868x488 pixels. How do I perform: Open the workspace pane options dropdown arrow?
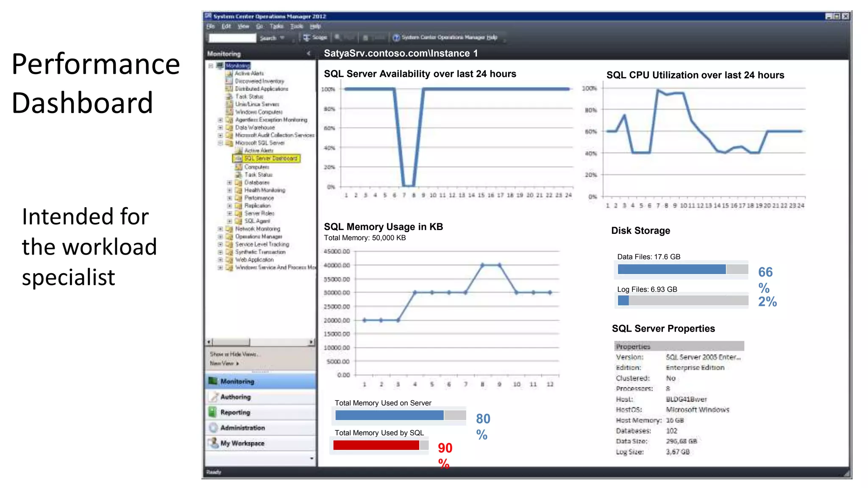[x=312, y=458]
